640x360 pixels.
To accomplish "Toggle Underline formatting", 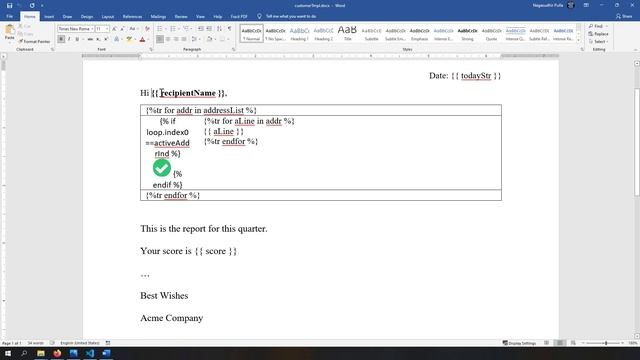I will (x=77, y=39).
